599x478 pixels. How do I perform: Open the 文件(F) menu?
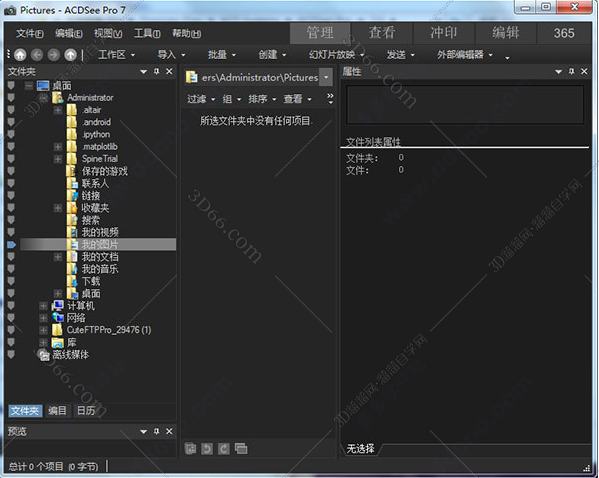30,34
